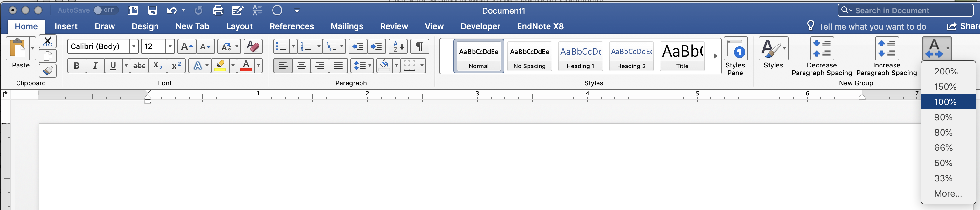This screenshot has height=210, width=980.
Task: Open the Customize Quick Access Toolbar arrow
Action: click(x=297, y=10)
